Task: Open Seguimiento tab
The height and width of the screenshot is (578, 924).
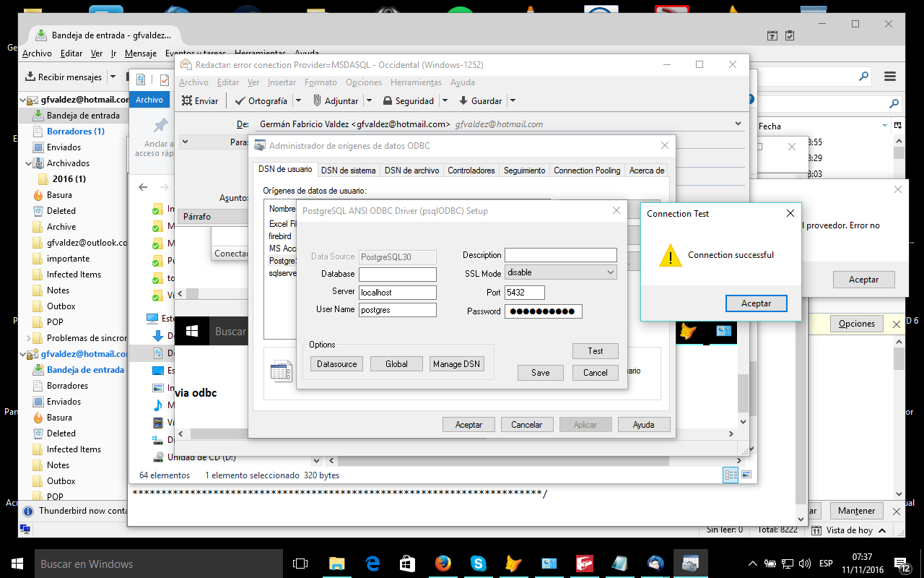Action: 524,171
